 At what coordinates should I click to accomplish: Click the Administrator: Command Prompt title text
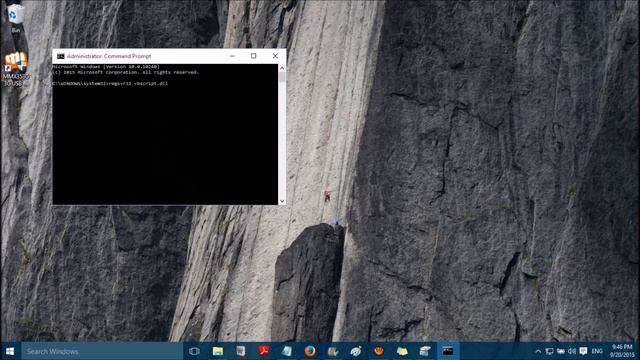(x=109, y=56)
